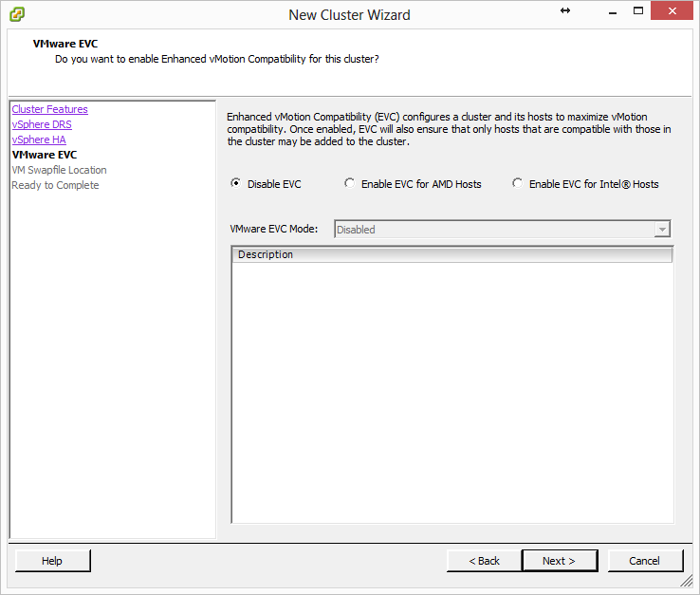Close the New Cluster Wizard window
Image resolution: width=700 pixels, height=595 pixels.
pyautogui.click(x=672, y=10)
